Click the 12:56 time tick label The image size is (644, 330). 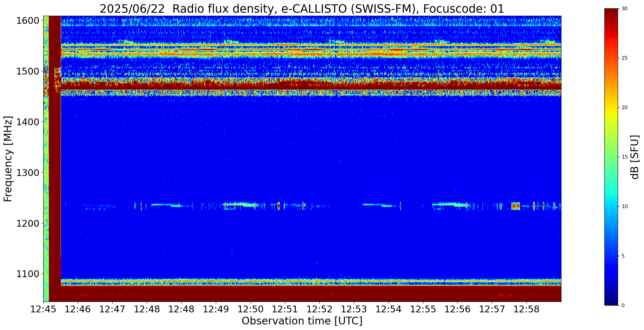pos(457,309)
